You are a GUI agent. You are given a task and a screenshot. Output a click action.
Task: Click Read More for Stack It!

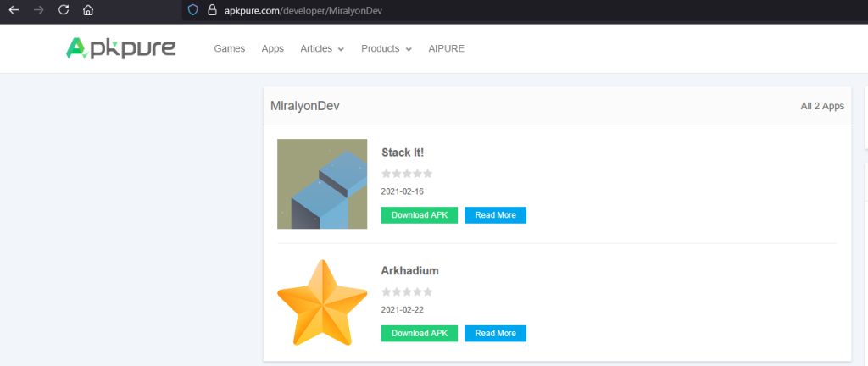[495, 215]
